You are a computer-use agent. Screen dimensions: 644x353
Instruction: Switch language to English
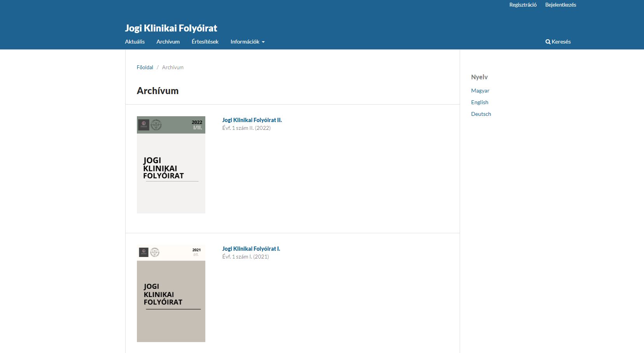(x=479, y=102)
